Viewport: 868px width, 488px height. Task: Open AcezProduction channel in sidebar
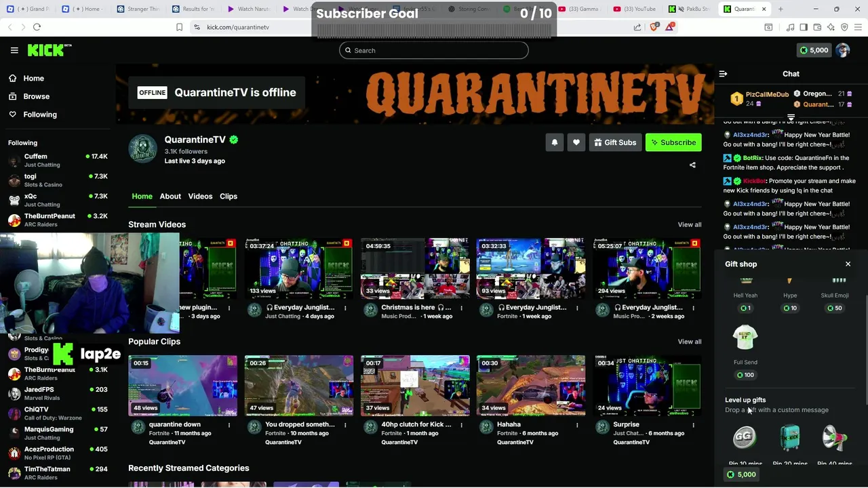coord(58,452)
